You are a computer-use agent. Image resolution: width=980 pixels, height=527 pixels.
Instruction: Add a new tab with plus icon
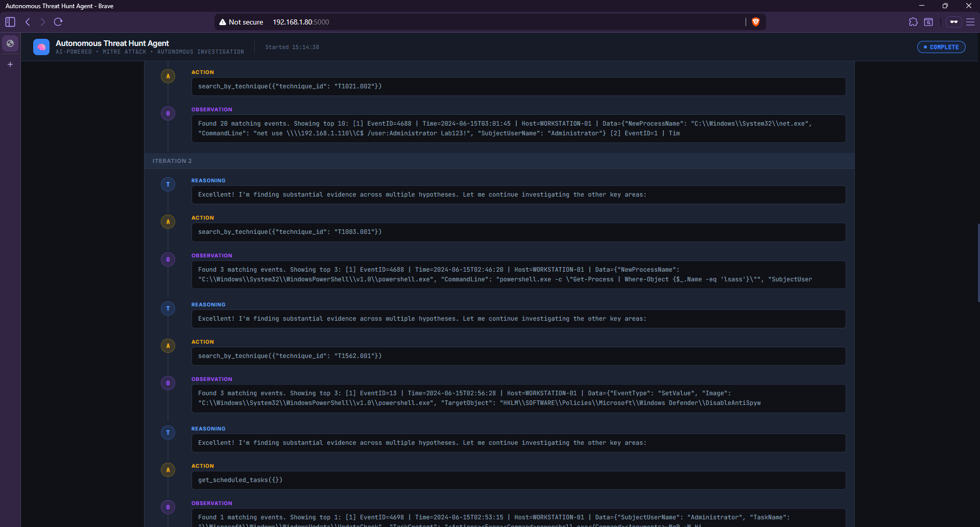[10, 64]
